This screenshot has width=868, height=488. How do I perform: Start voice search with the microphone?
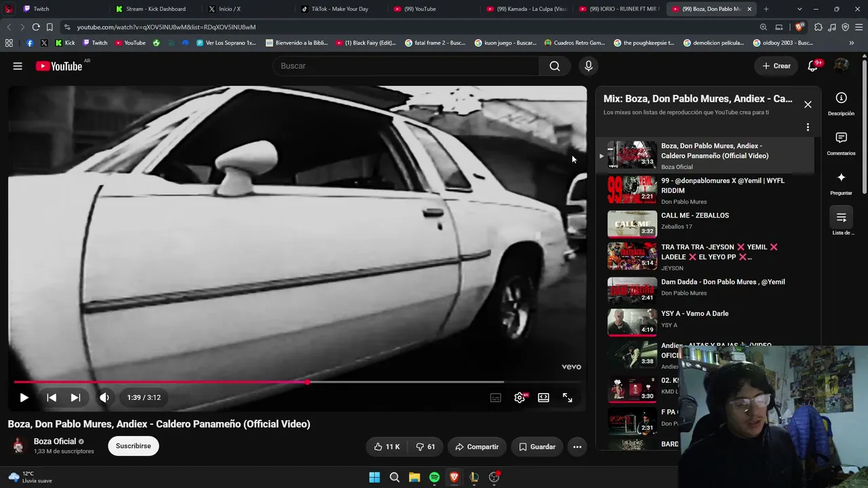589,66
